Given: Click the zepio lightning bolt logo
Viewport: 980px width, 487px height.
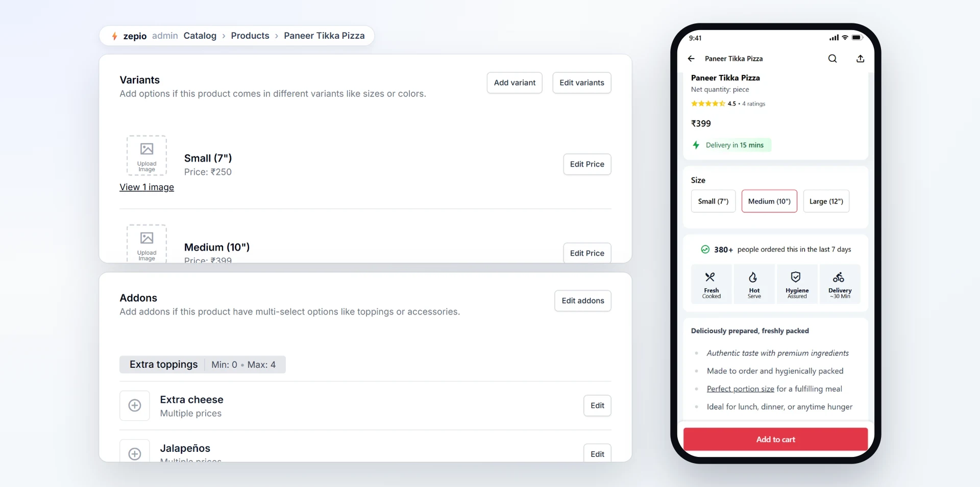Looking at the screenshot, I should coord(115,36).
